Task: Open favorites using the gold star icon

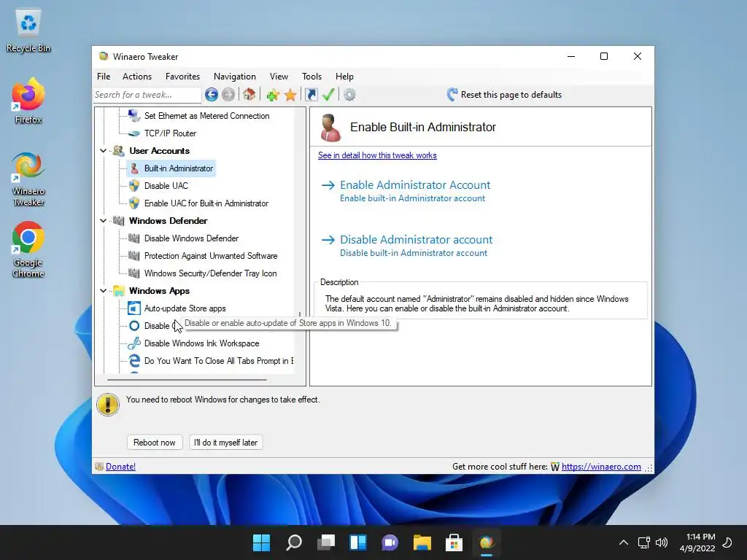Action: 290,95
